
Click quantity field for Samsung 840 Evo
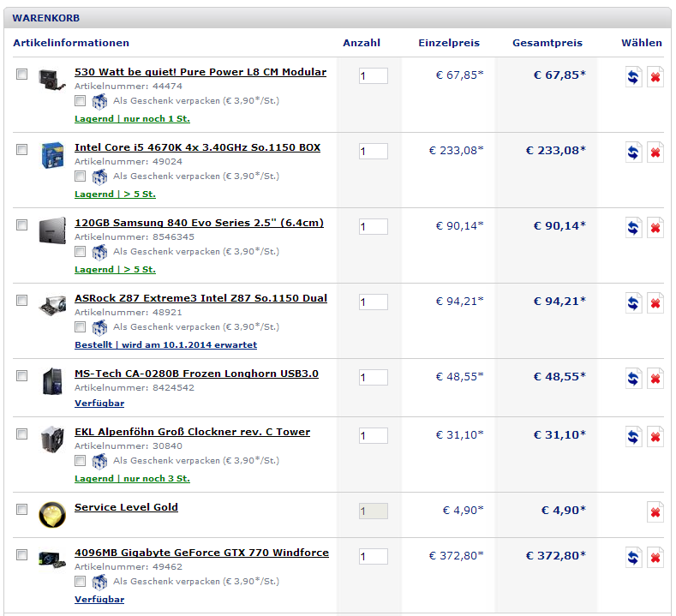coord(374,227)
